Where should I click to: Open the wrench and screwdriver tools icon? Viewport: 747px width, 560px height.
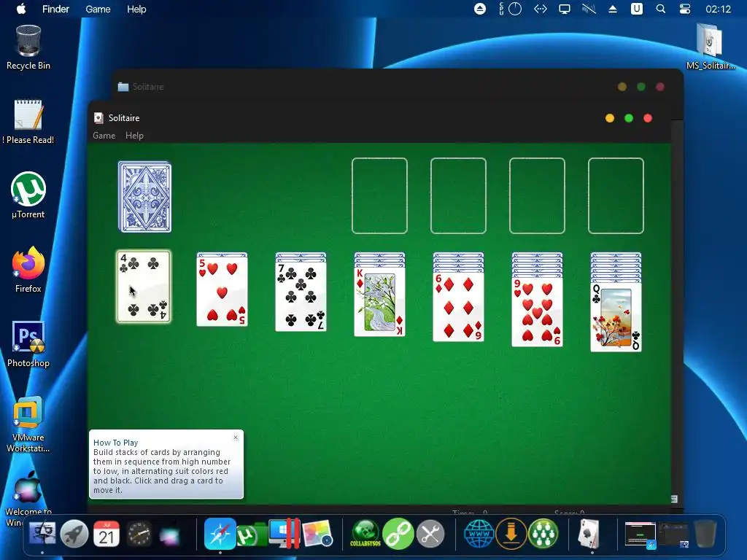(430, 534)
